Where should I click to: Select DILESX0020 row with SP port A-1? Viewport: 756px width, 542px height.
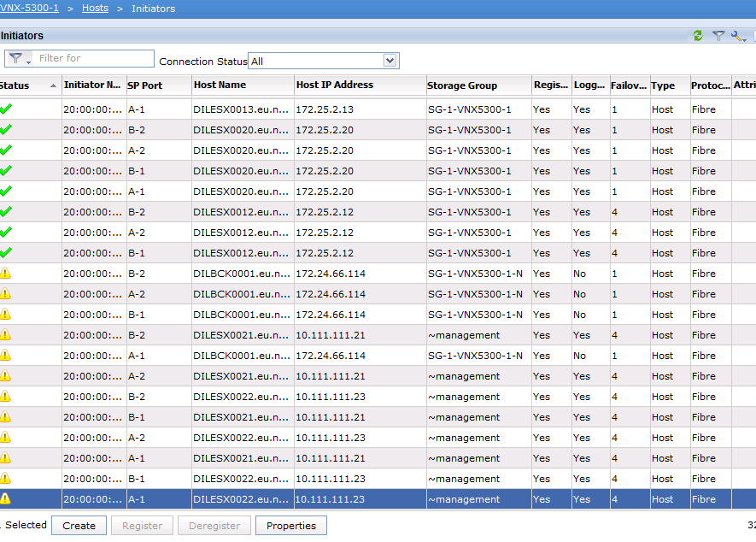(x=378, y=191)
